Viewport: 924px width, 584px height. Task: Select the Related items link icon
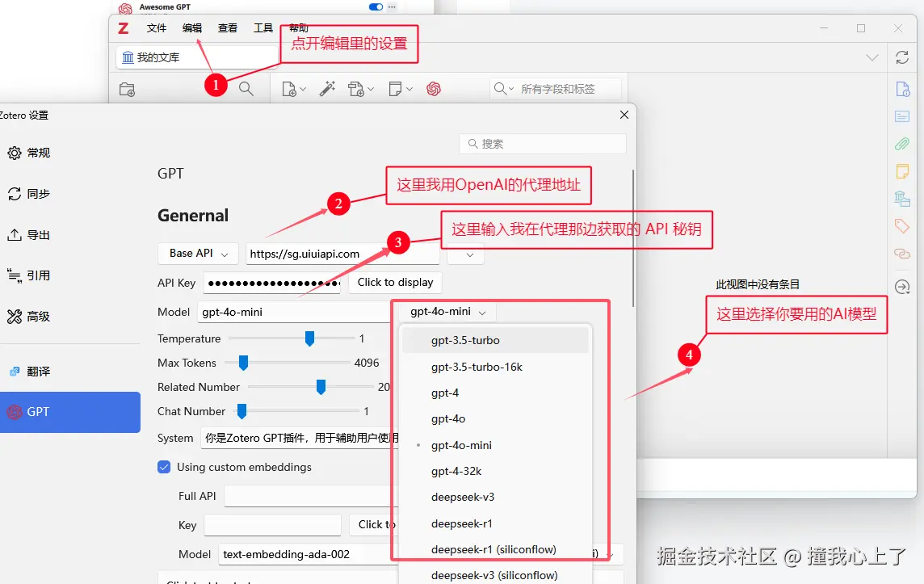coord(902,254)
